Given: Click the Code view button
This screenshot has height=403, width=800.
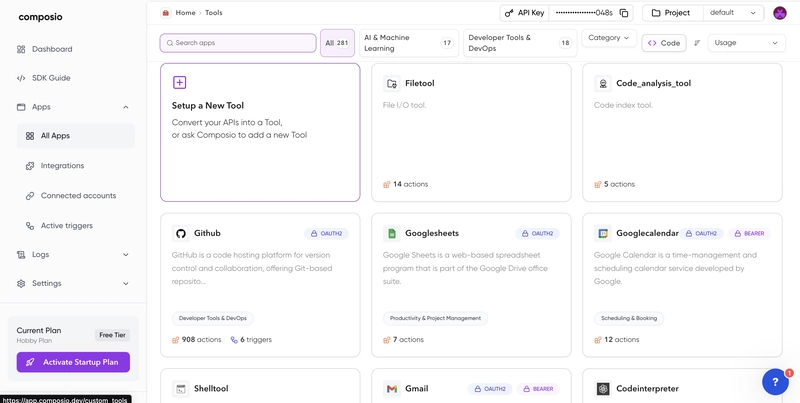Looking at the screenshot, I should click(664, 43).
